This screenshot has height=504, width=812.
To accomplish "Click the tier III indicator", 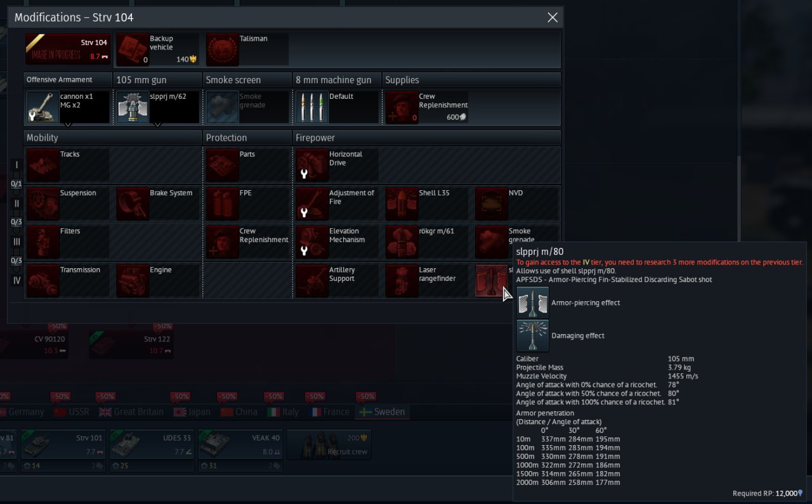I will click(x=17, y=242).
